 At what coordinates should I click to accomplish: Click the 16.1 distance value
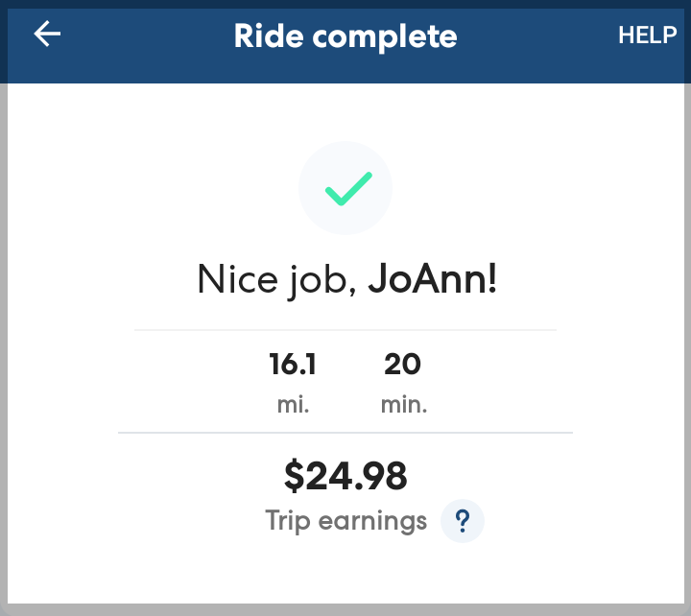coord(293,365)
